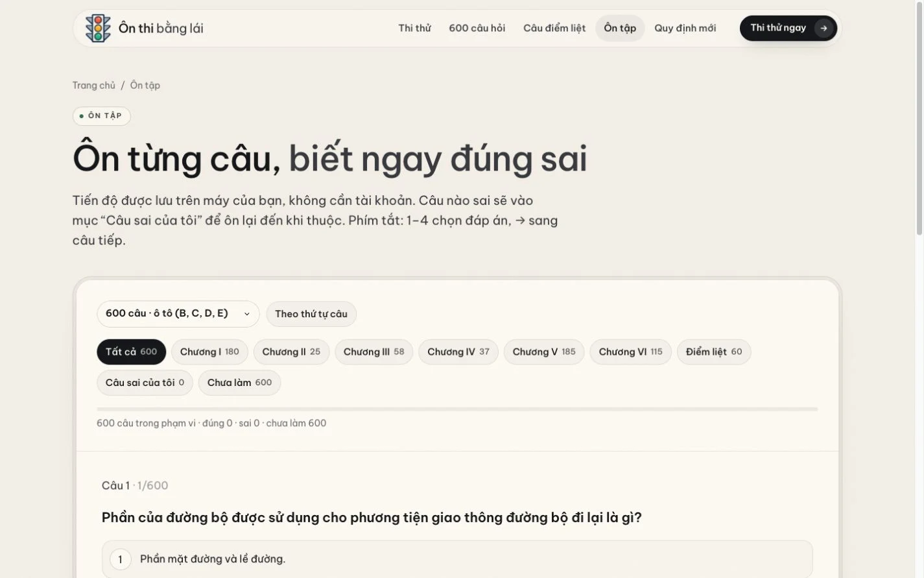Select the Ôn tập nav item
924x578 pixels.
tap(620, 28)
